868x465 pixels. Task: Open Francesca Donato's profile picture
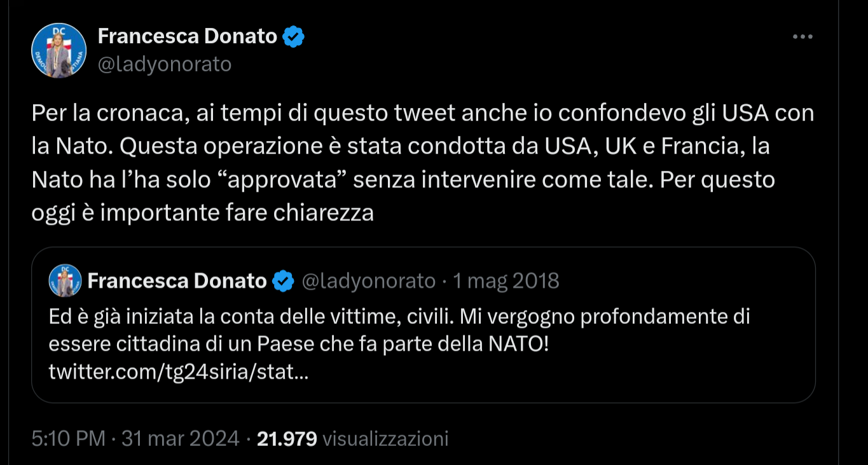coord(59,50)
